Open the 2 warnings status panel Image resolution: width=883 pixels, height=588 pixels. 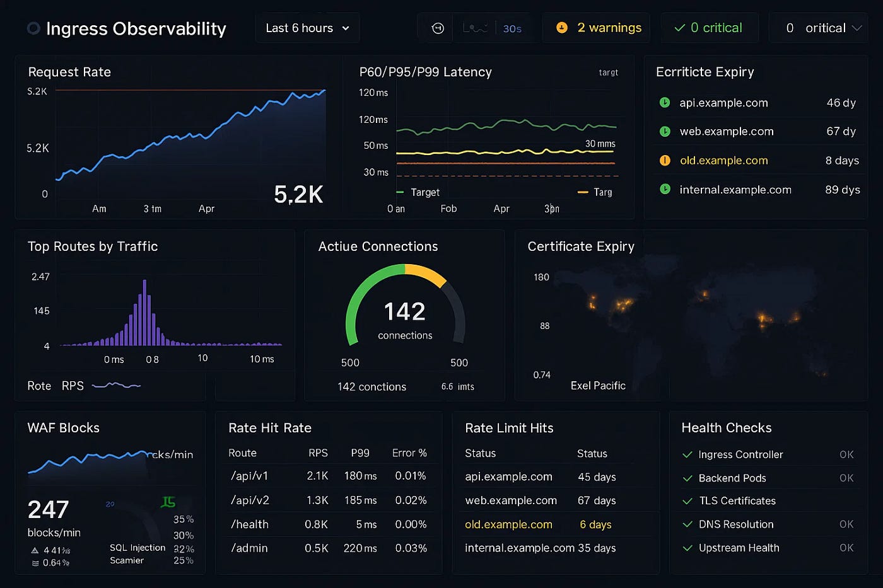595,28
